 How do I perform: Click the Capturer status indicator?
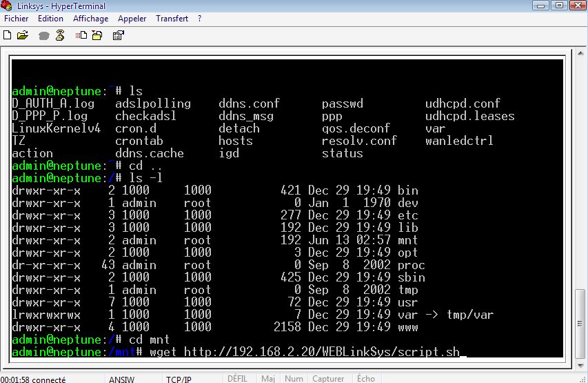[328, 378]
